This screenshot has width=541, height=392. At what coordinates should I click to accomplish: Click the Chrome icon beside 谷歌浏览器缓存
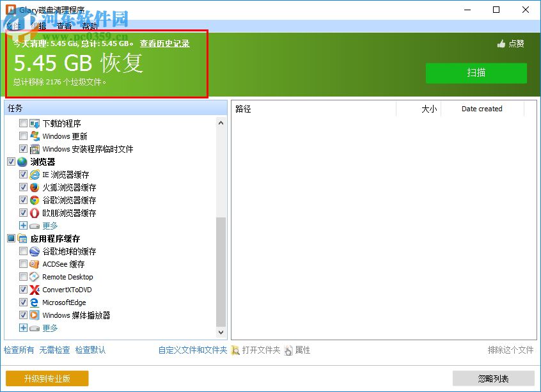34,200
